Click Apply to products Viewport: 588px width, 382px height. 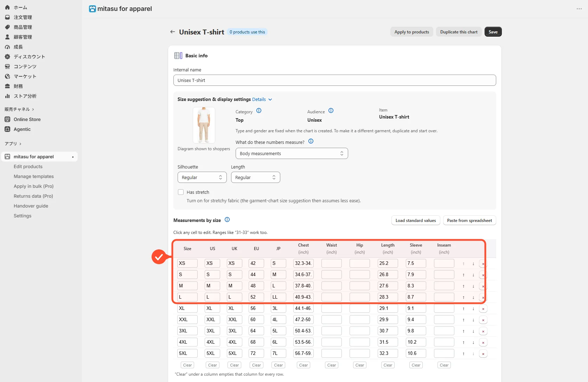coord(411,32)
